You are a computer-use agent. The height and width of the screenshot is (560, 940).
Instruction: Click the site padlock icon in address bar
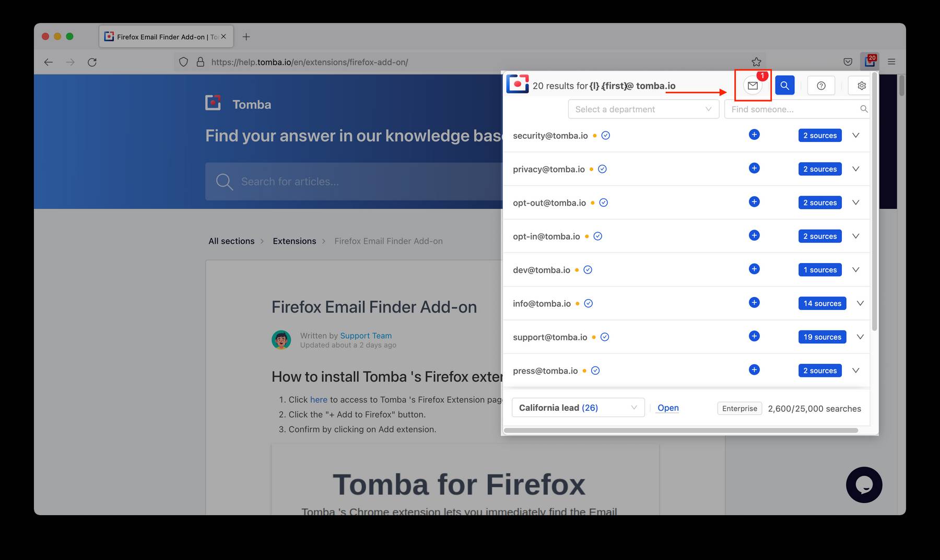click(x=200, y=62)
